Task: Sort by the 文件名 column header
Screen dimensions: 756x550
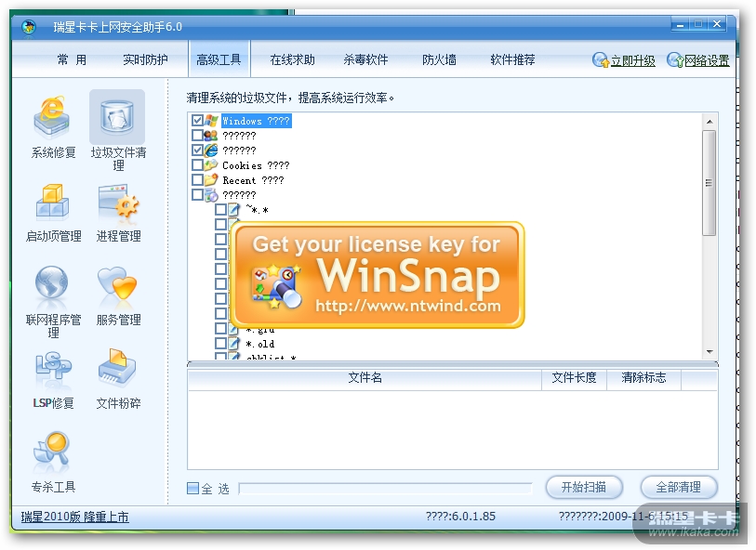Action: (365, 377)
